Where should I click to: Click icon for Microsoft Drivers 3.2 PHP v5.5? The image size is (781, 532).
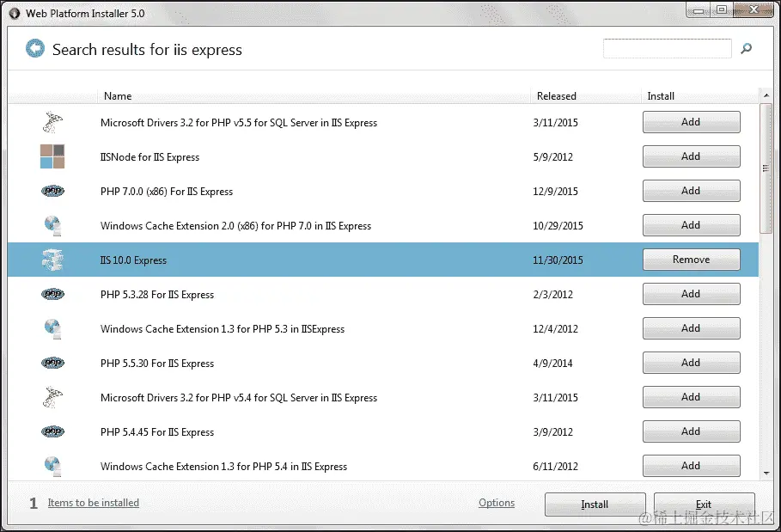[52, 123]
